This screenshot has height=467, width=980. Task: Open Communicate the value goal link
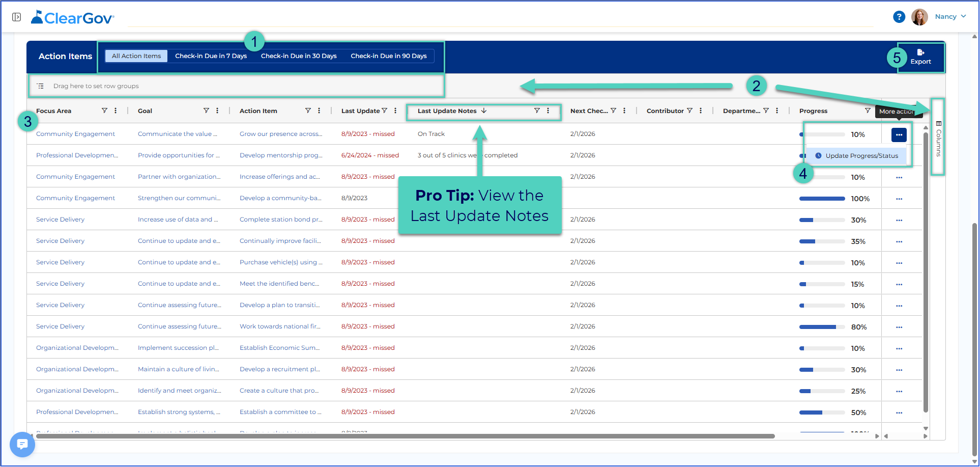(178, 134)
